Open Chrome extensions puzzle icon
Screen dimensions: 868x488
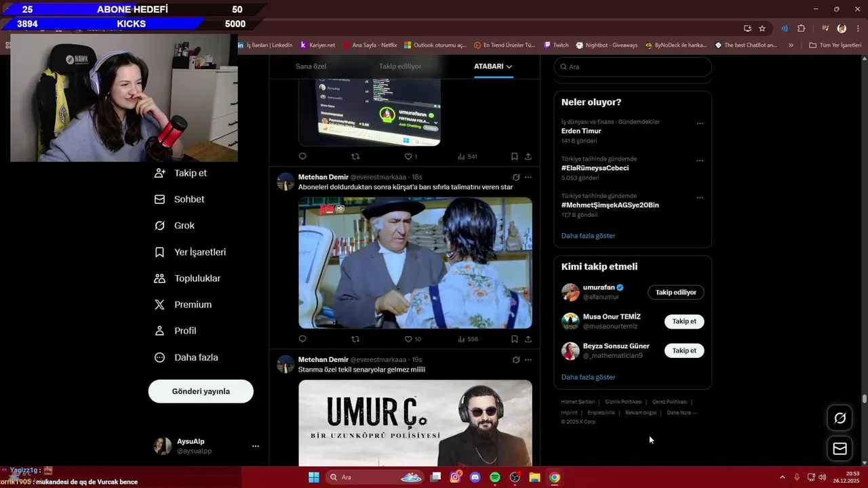[x=801, y=28]
